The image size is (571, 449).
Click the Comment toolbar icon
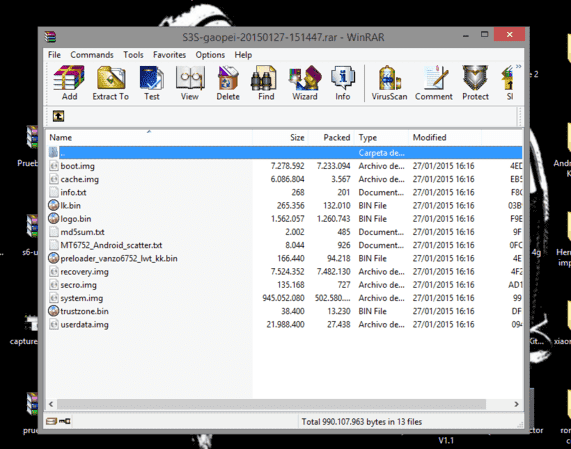(x=434, y=83)
